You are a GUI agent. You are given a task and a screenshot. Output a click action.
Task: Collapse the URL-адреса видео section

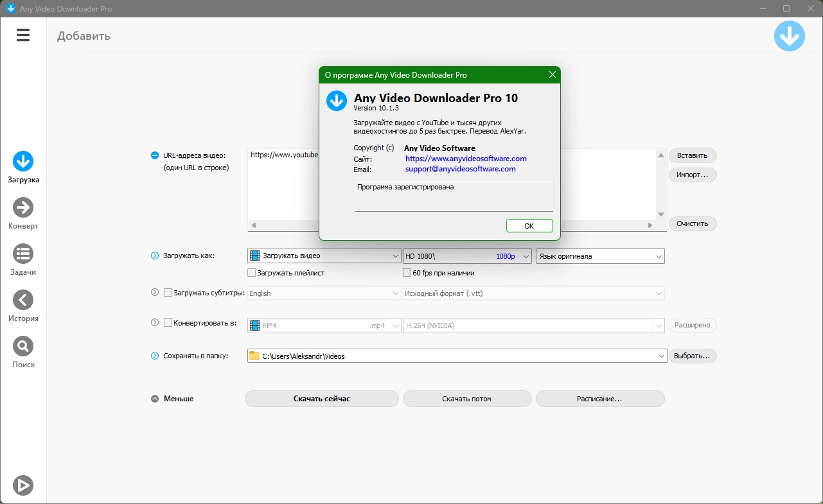155,155
